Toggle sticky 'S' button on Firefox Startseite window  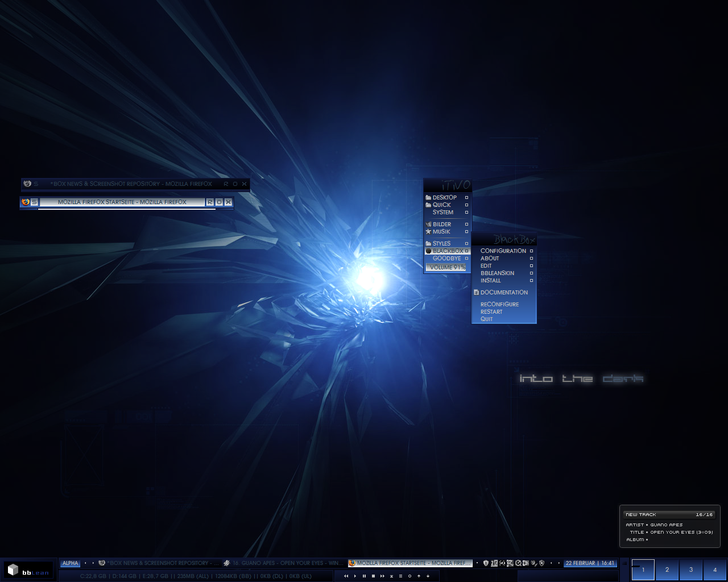click(34, 202)
